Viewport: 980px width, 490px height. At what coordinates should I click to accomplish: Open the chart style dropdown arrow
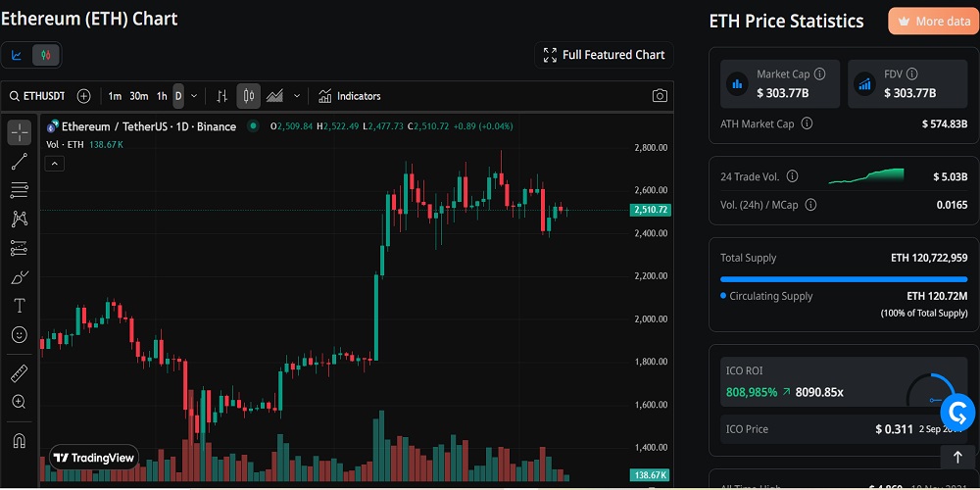297,96
